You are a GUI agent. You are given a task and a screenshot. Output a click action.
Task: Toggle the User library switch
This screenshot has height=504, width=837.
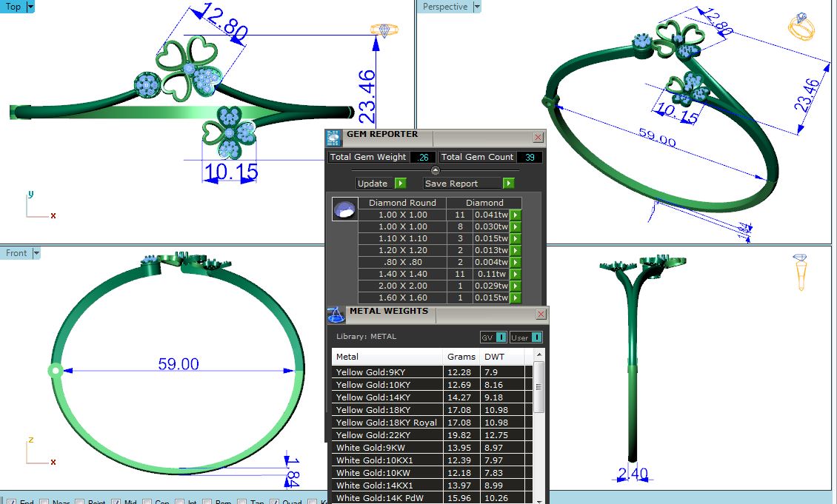tap(536, 337)
